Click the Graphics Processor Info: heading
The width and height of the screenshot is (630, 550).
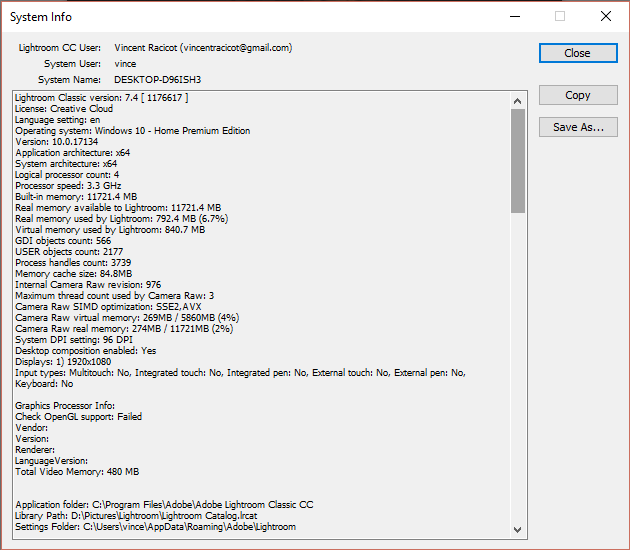(x=65, y=406)
